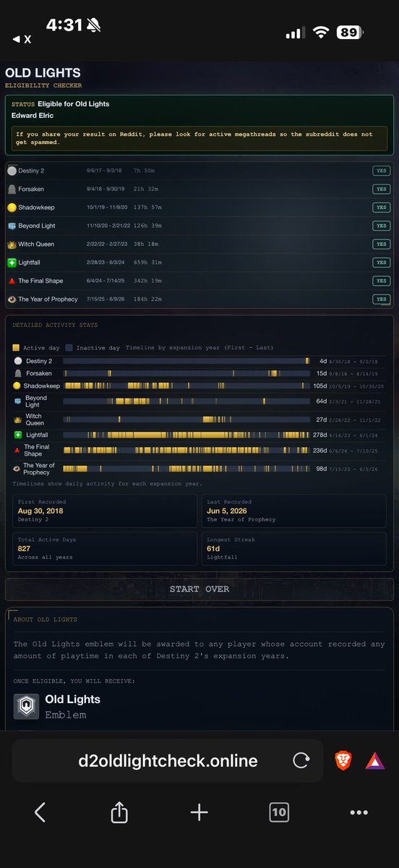Tap the Forsaken tombstone icon
This screenshot has width=399, height=868.
pyautogui.click(x=12, y=189)
